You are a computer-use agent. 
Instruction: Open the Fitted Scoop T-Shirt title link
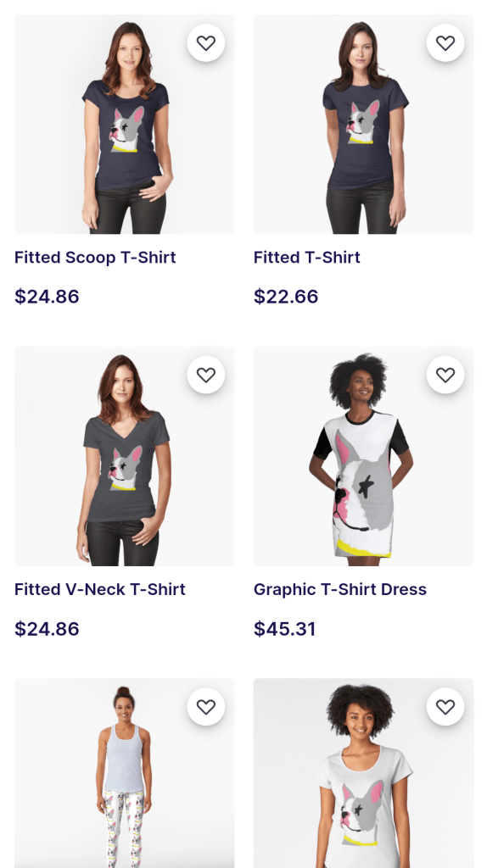click(95, 258)
